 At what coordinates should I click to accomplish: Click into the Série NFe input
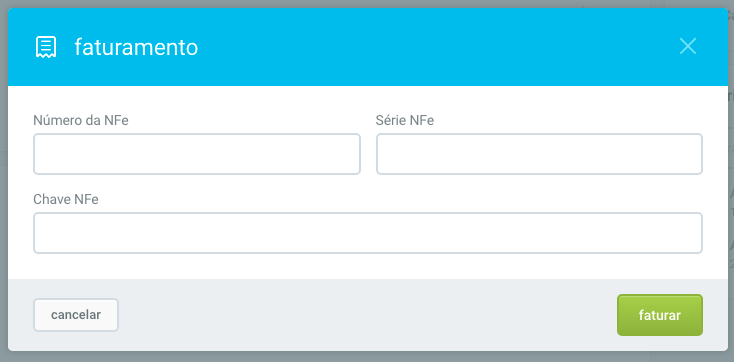tap(539, 154)
